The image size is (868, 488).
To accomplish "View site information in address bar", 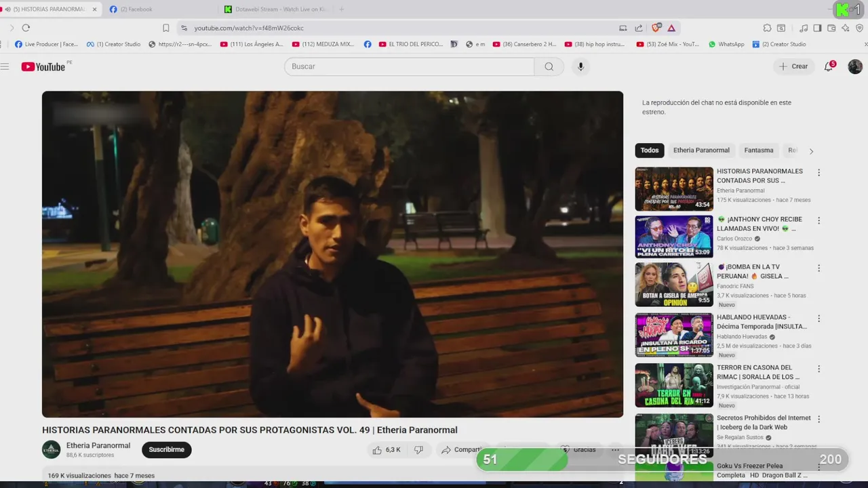I will pos(184,28).
